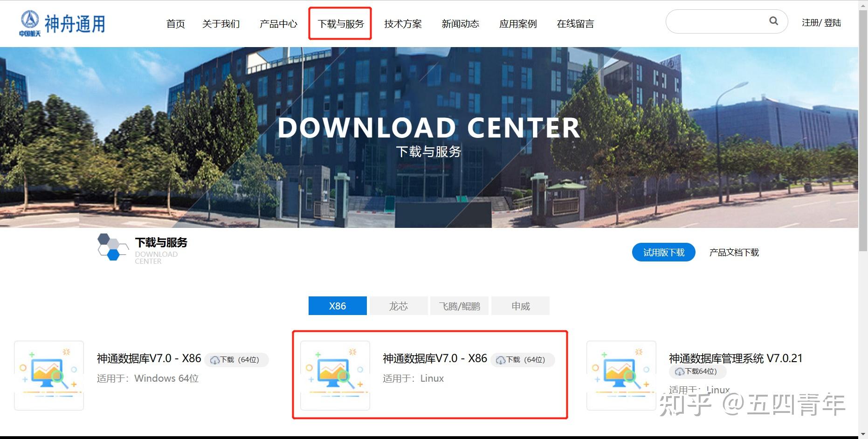Click the 神通数据库管理系统 V7.0.21 title
Image resolution: width=868 pixels, height=439 pixels.
tap(736, 358)
